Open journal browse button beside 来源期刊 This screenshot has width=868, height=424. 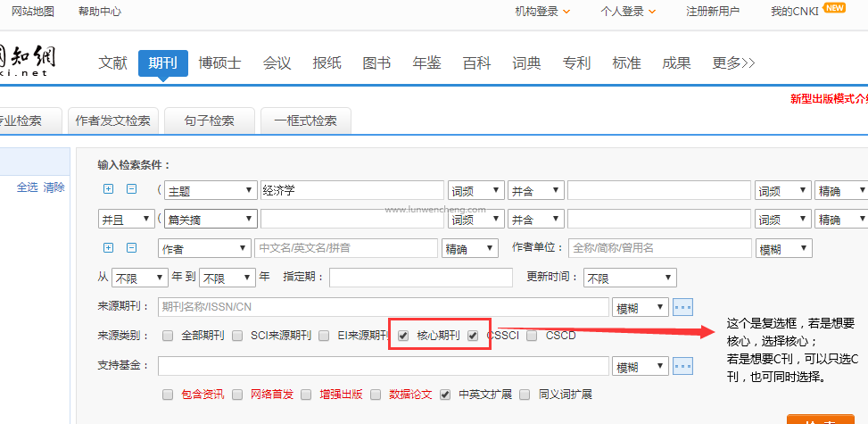click(x=682, y=306)
